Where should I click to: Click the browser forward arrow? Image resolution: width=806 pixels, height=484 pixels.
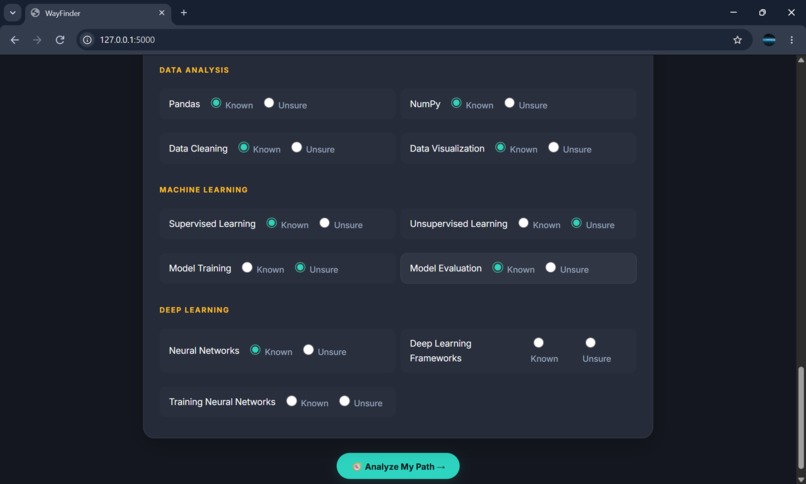click(x=37, y=40)
